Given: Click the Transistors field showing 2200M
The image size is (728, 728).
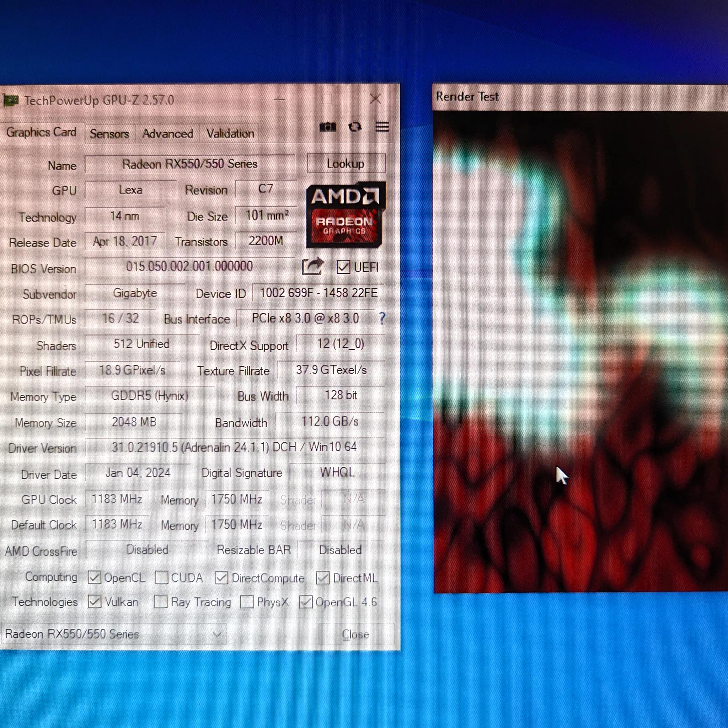Looking at the screenshot, I should point(266,240).
